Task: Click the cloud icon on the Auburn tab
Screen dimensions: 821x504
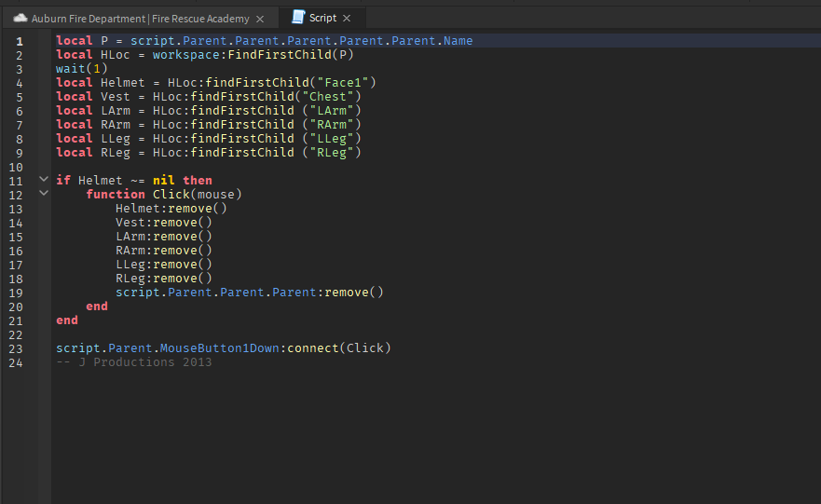Action: [20, 19]
